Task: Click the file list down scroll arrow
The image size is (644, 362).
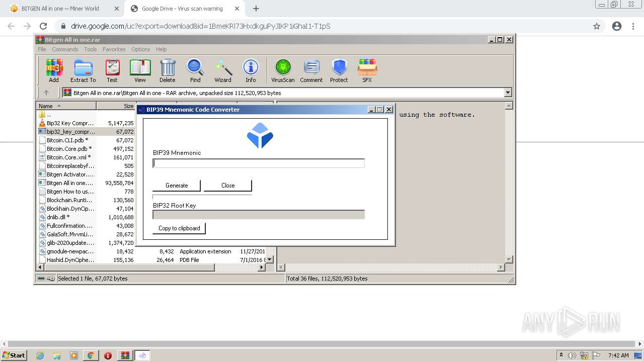Action: click(269, 259)
